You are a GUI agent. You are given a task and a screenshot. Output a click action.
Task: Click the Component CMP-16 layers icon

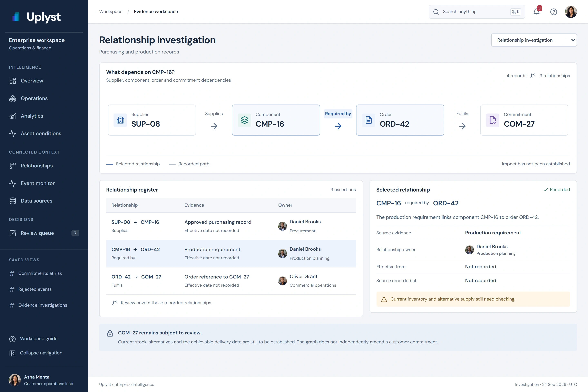(x=245, y=120)
